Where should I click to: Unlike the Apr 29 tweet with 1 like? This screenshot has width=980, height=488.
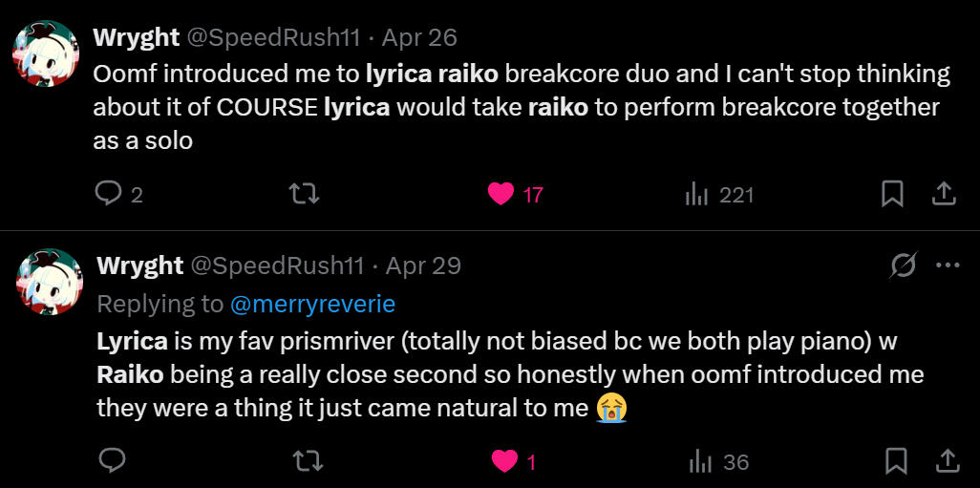(503, 462)
